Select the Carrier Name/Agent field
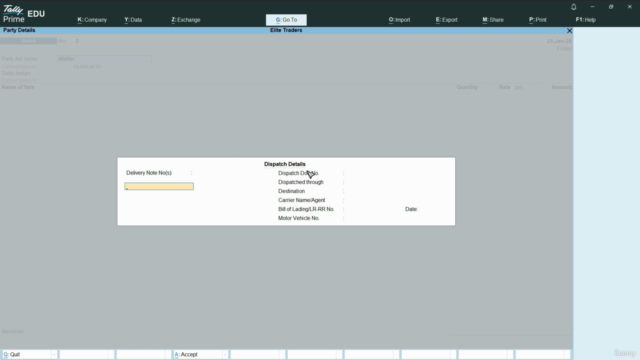The image size is (640, 360). click(302, 200)
